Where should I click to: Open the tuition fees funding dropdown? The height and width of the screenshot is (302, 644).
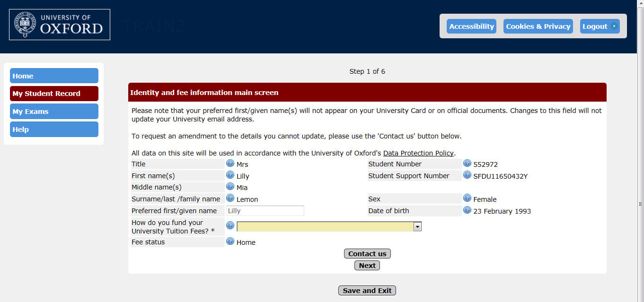[x=326, y=226]
